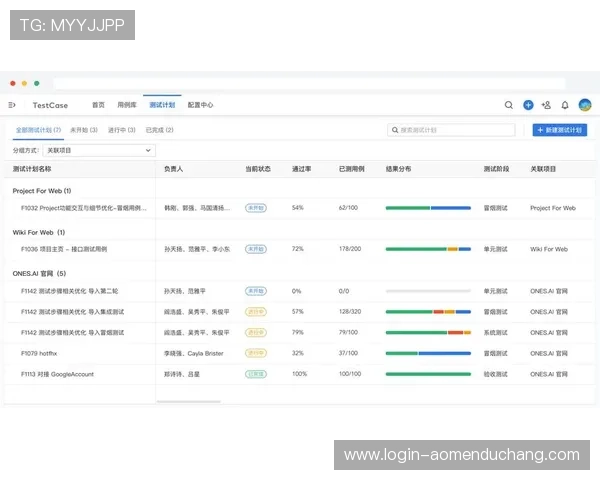This screenshot has width=600, height=480.
Task: Open plan F1142 测试步骤相关优化 导入集成测试
Action: 72,312
